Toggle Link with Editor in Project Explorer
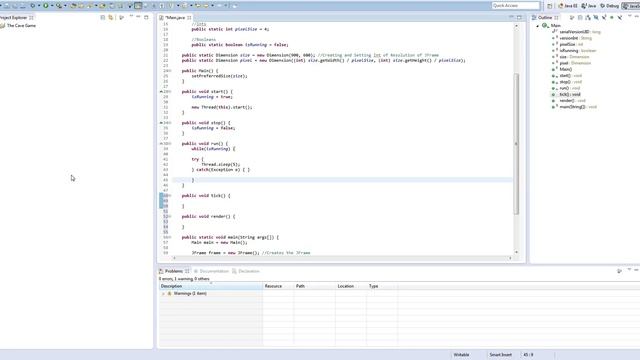640x360 pixels. [x=111, y=18]
